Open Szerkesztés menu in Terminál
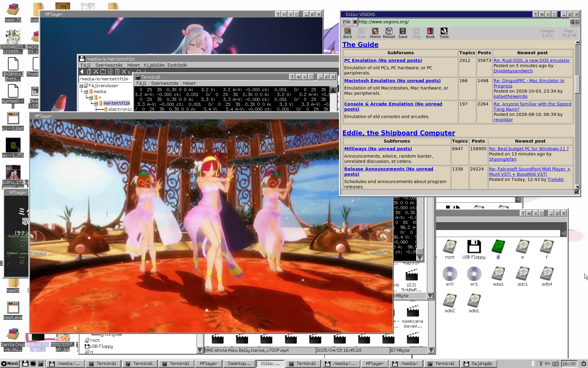Viewport: 588px width, 368px height. (x=165, y=83)
